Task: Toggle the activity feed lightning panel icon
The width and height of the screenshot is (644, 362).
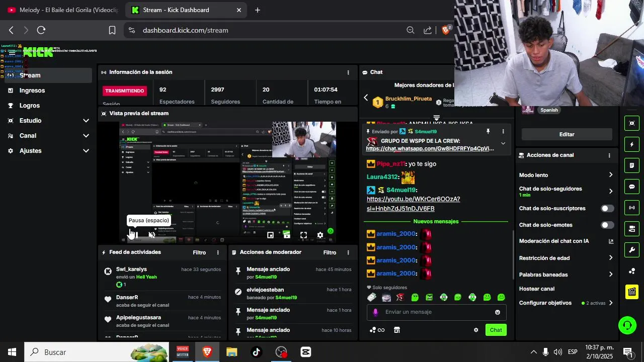Action: 632,144
